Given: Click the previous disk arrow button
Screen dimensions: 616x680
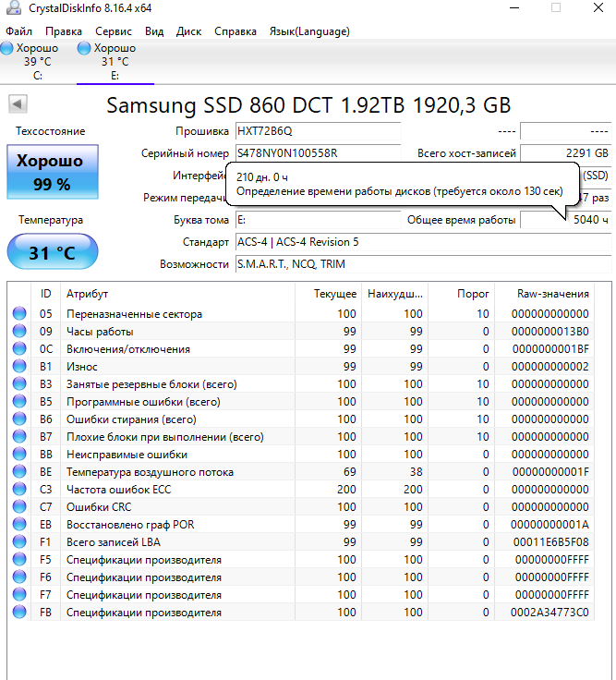Looking at the screenshot, I should [18, 104].
